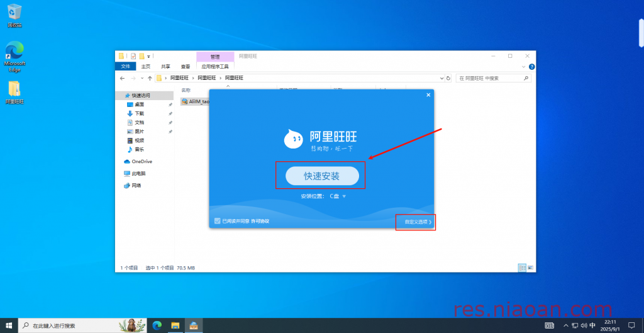Screen dimensions: 644x333
Task: Switch input method 中 indicator
Action: tap(592, 325)
